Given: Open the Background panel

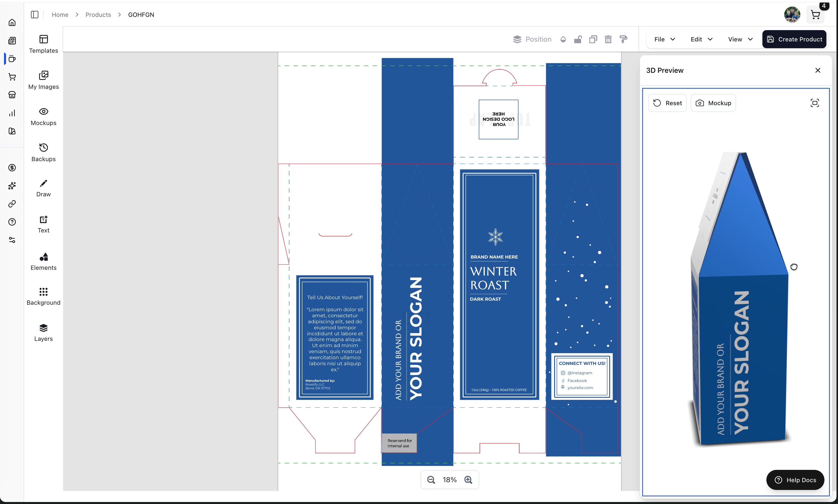Looking at the screenshot, I should pos(43,296).
